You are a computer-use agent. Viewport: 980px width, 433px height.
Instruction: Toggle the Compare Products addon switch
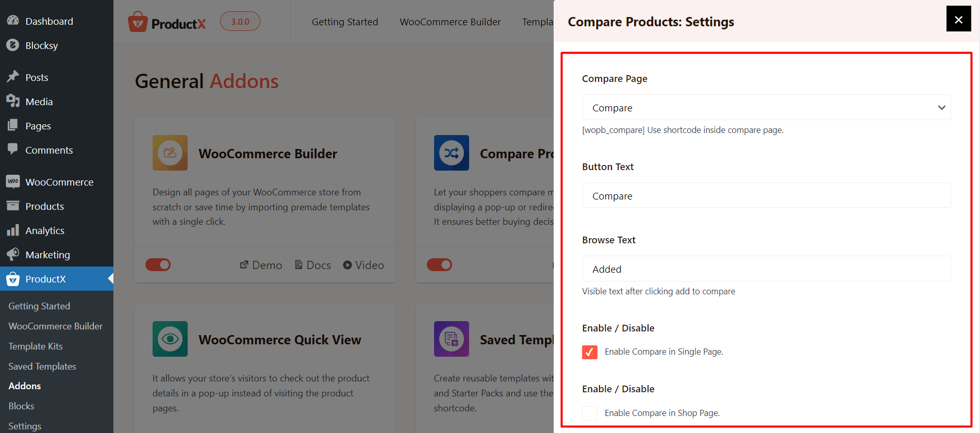click(x=440, y=265)
